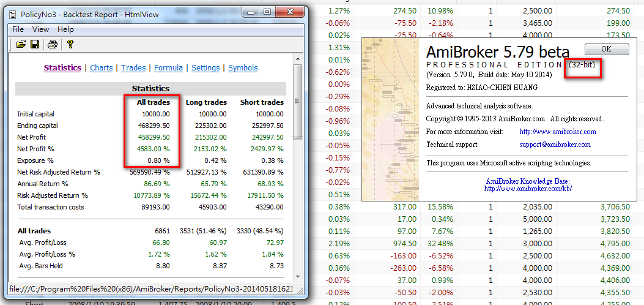644x305 pixels.
Task: Click the Short trades count 3330 (48.54 %)
Action: click(260, 231)
